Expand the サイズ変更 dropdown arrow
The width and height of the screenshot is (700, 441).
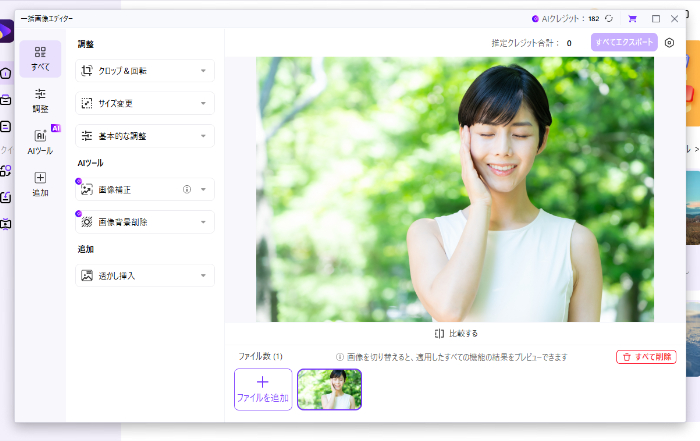point(203,104)
